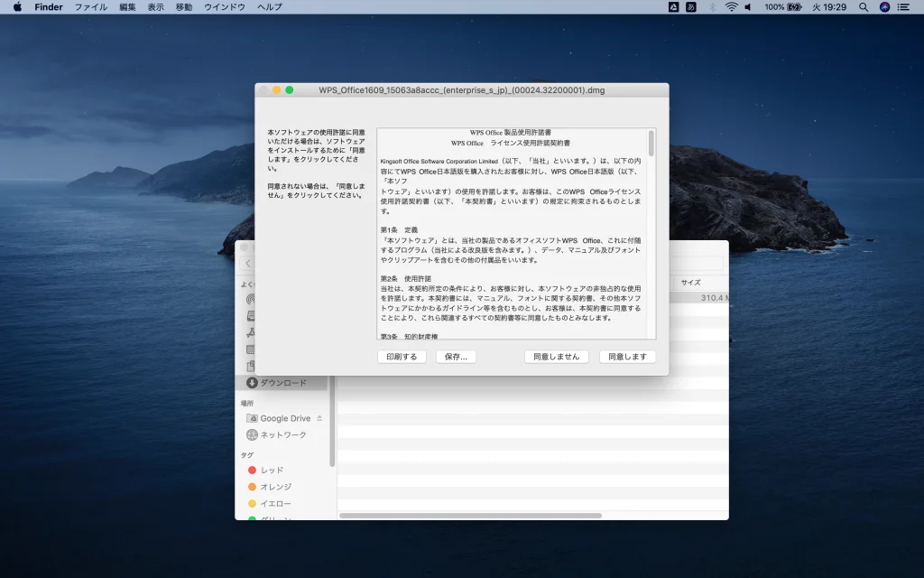The height and width of the screenshot is (578, 924).
Task: Select ネットワーク in Finder sidebar
Action: click(x=282, y=434)
